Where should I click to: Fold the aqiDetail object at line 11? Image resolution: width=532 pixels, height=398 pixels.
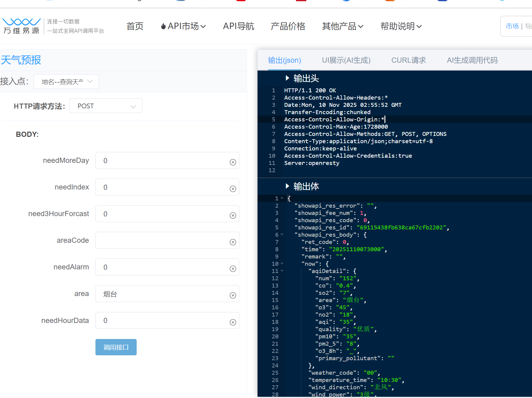[x=282, y=271]
